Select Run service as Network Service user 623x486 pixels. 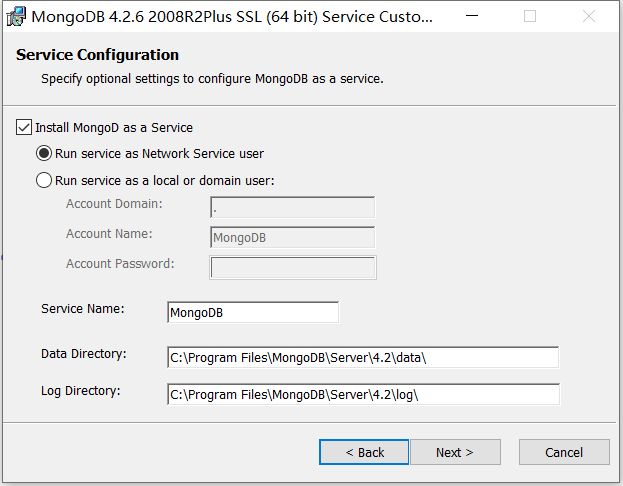coord(44,154)
